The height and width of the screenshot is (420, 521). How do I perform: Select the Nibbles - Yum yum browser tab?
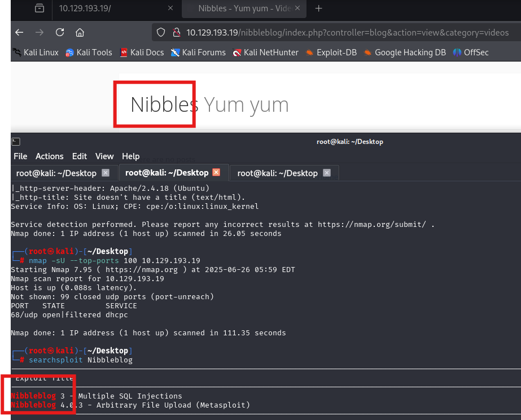pyautogui.click(x=244, y=8)
